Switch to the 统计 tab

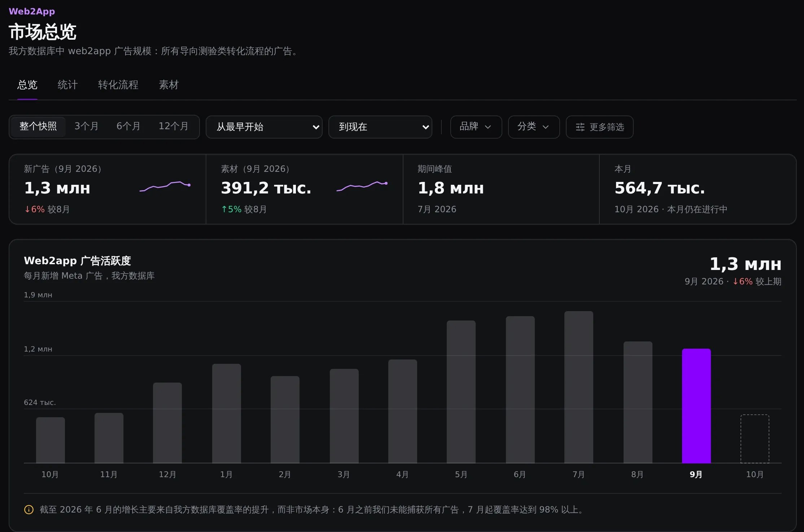67,85
